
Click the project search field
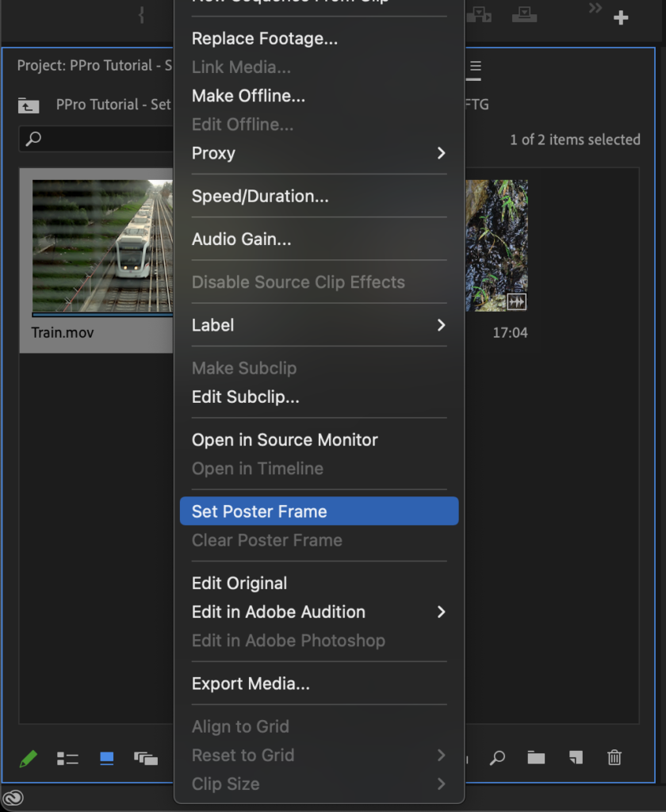pos(96,139)
